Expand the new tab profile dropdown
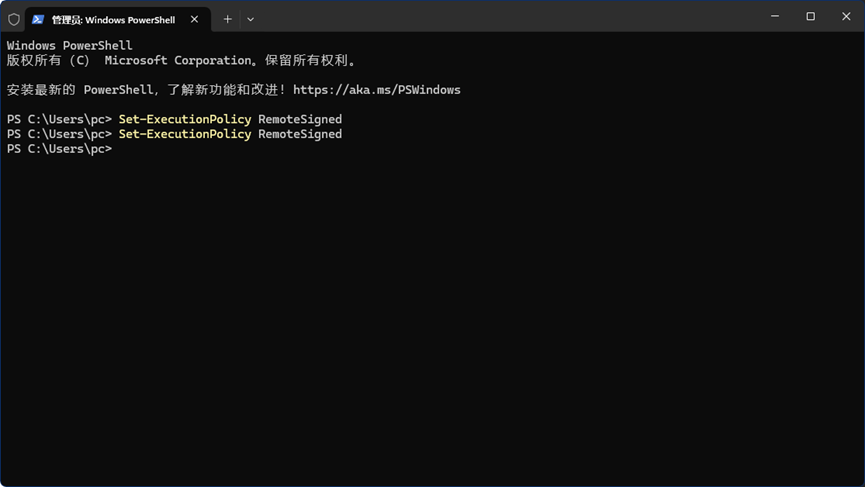The image size is (865, 487). click(250, 19)
